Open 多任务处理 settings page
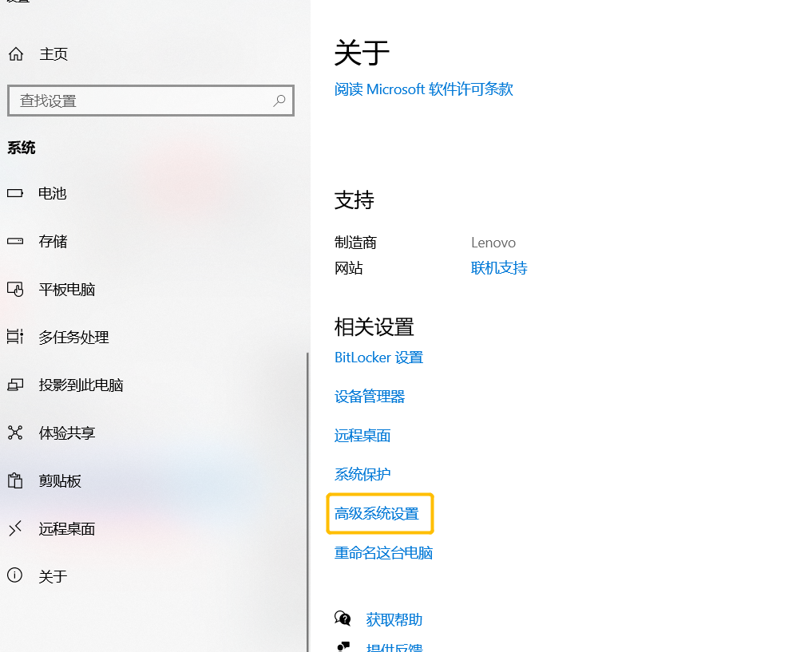Image resolution: width=812 pixels, height=652 pixels. [73, 337]
